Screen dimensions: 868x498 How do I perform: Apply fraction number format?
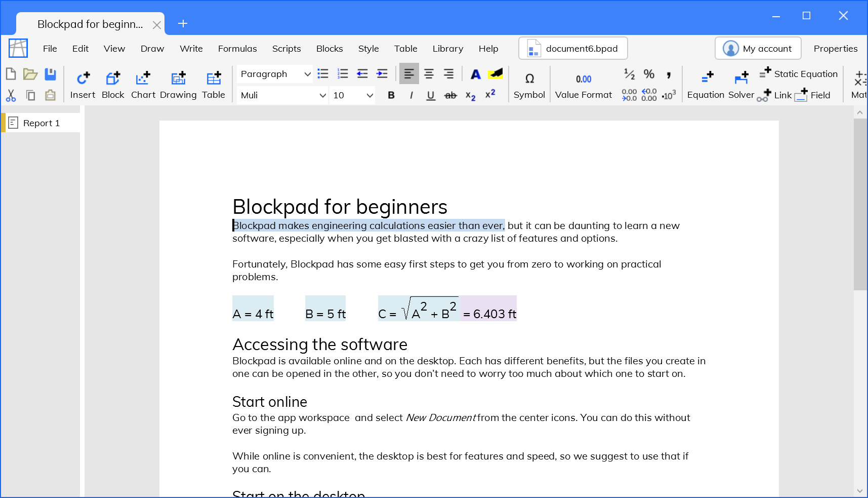629,74
